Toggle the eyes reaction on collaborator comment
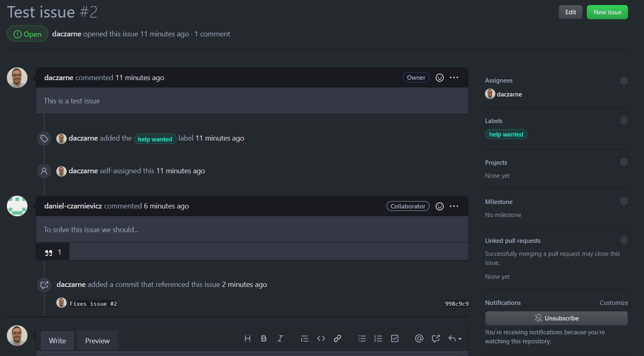This screenshot has width=644, height=356. tap(53, 252)
